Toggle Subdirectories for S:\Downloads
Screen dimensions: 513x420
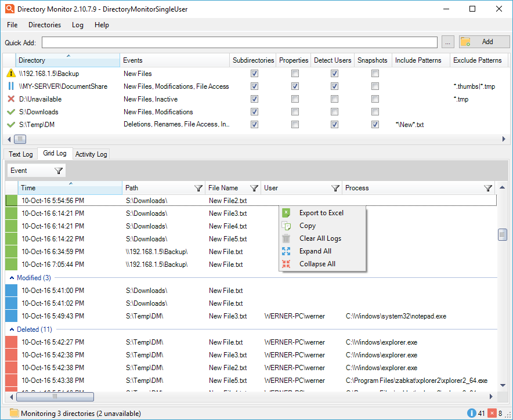(254, 111)
